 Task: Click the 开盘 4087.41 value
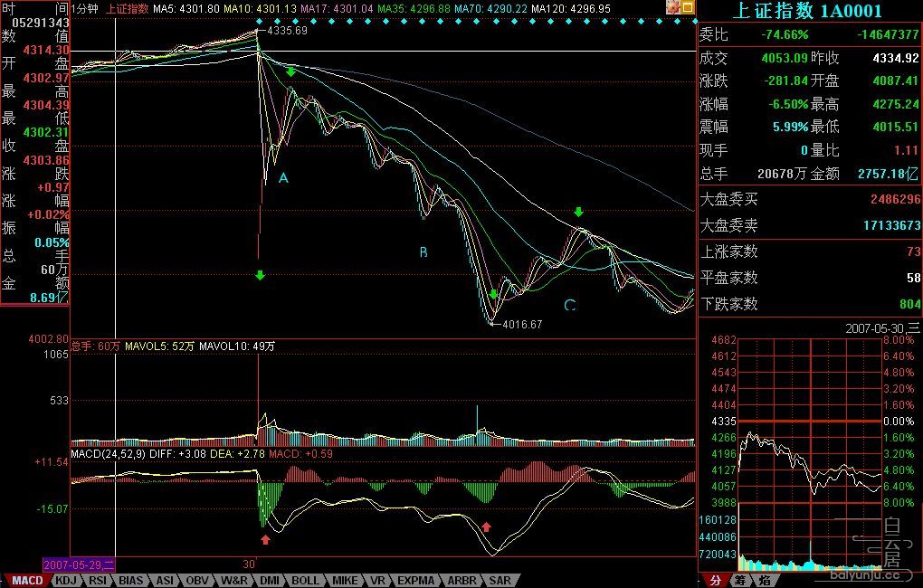(895, 81)
